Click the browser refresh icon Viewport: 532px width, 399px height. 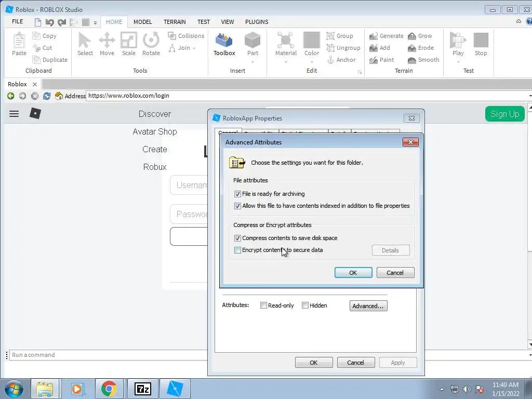47,96
